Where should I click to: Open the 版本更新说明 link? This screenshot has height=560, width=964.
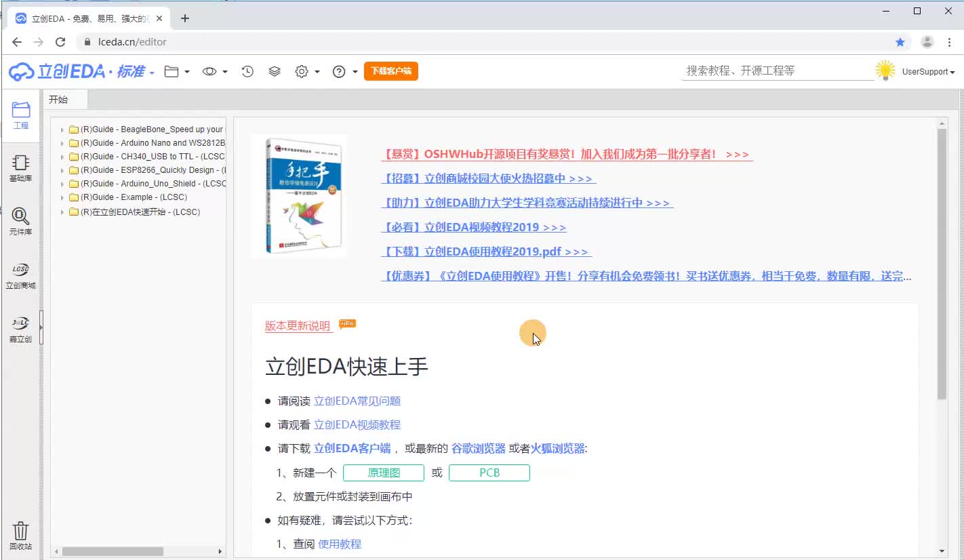click(299, 326)
